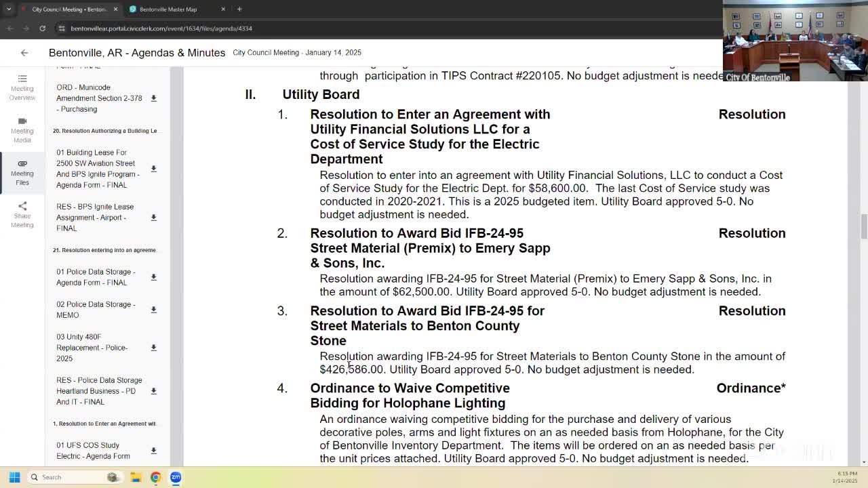The height and width of the screenshot is (488, 868).
Task: Switch to the Bentonville Master Map tab
Action: click(x=168, y=9)
